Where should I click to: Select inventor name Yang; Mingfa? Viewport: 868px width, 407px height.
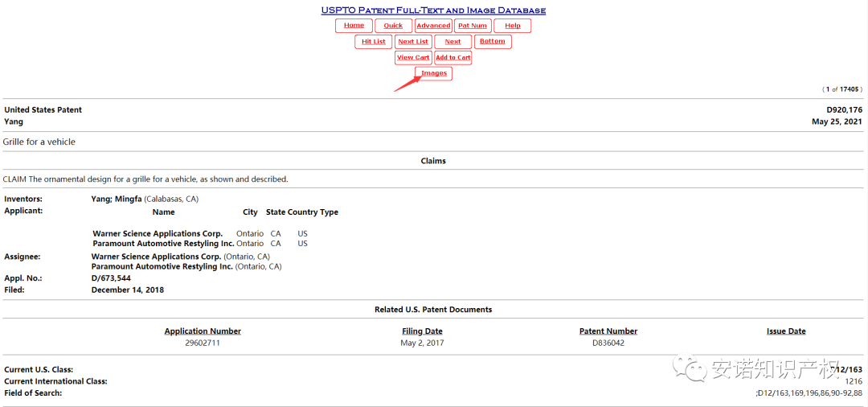click(117, 199)
